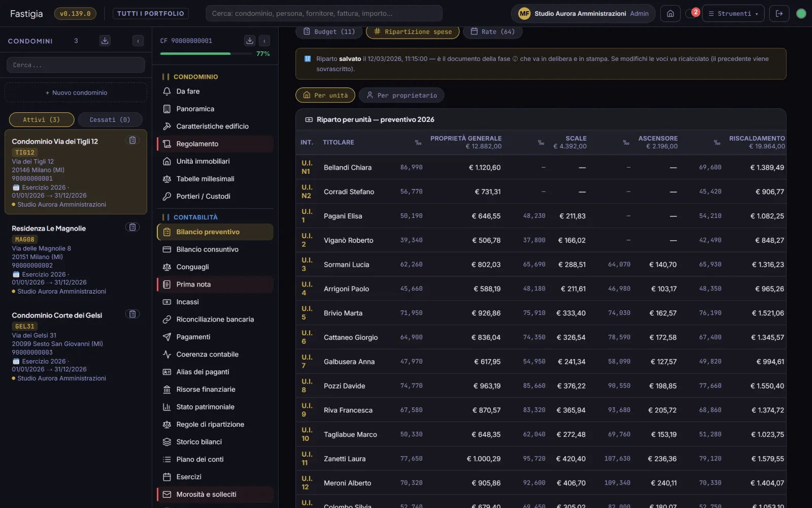Click the version badge v0.139.0

(x=75, y=14)
